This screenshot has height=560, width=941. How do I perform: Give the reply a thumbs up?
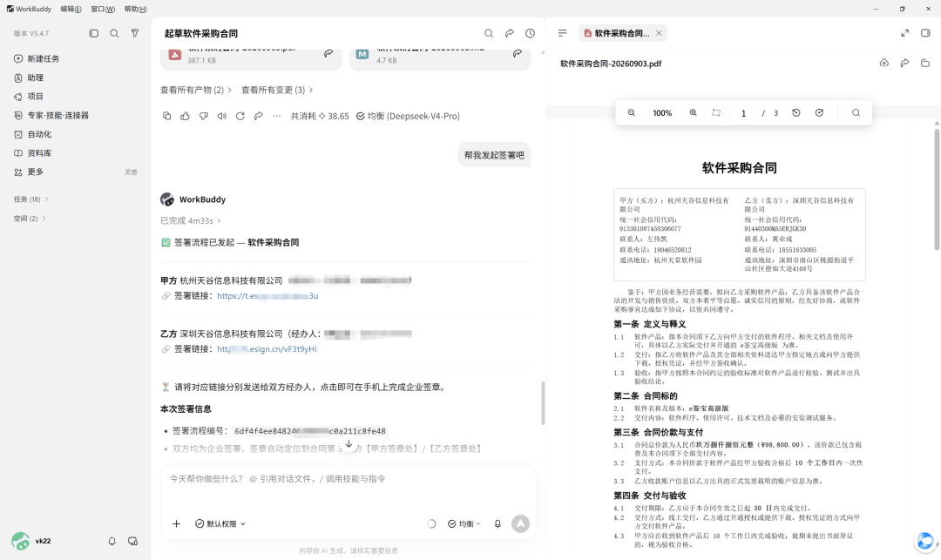click(x=185, y=117)
